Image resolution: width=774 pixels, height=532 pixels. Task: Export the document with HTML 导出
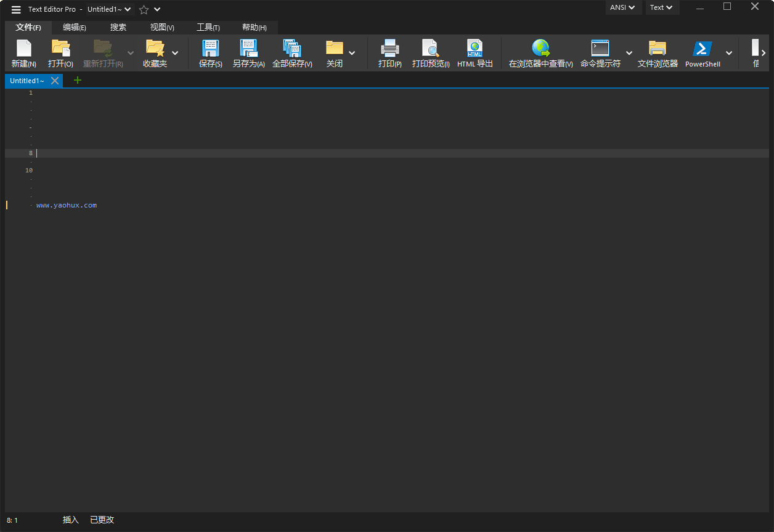click(x=475, y=53)
